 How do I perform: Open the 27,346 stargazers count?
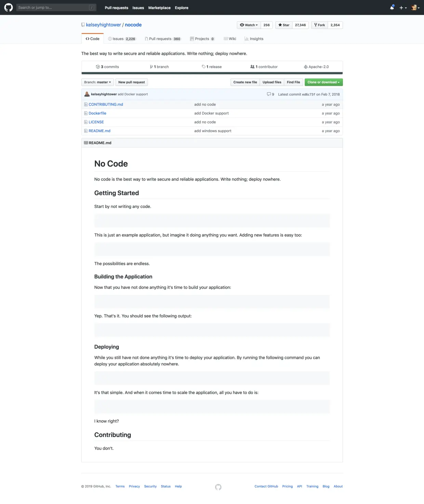tap(301, 25)
